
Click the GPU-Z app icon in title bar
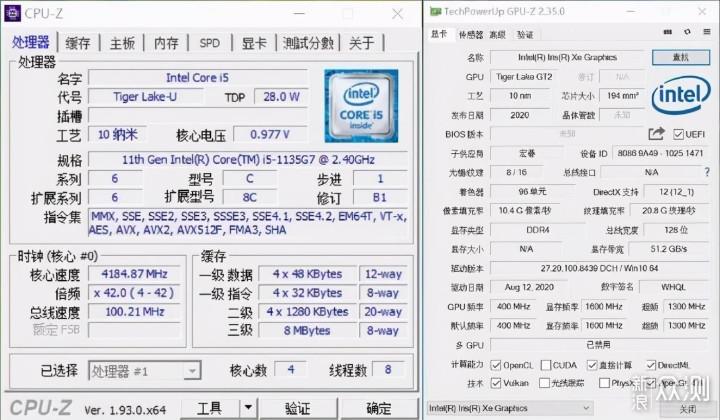[x=435, y=11]
